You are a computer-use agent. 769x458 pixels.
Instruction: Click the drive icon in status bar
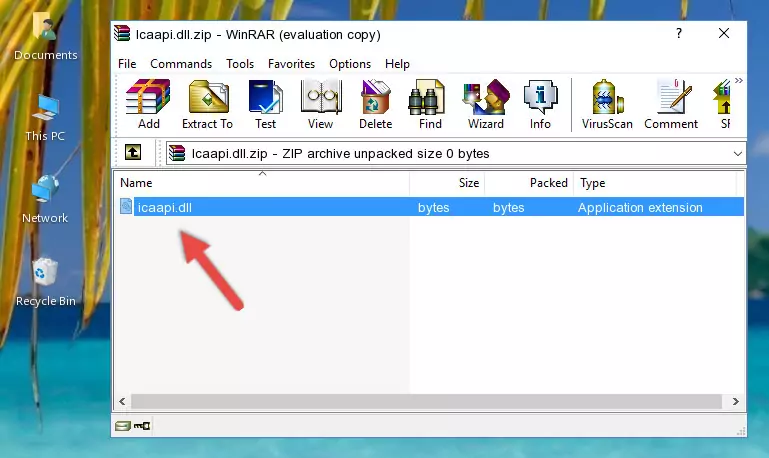coord(123,426)
